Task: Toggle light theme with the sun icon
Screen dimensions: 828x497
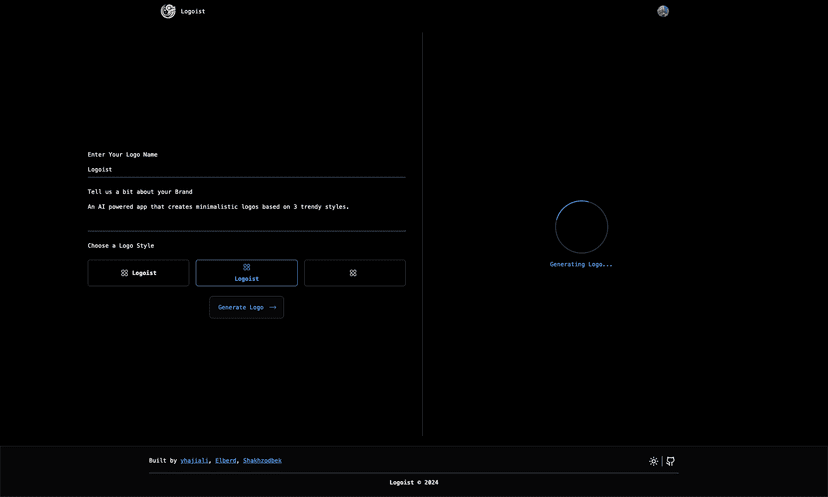Action: [x=654, y=461]
